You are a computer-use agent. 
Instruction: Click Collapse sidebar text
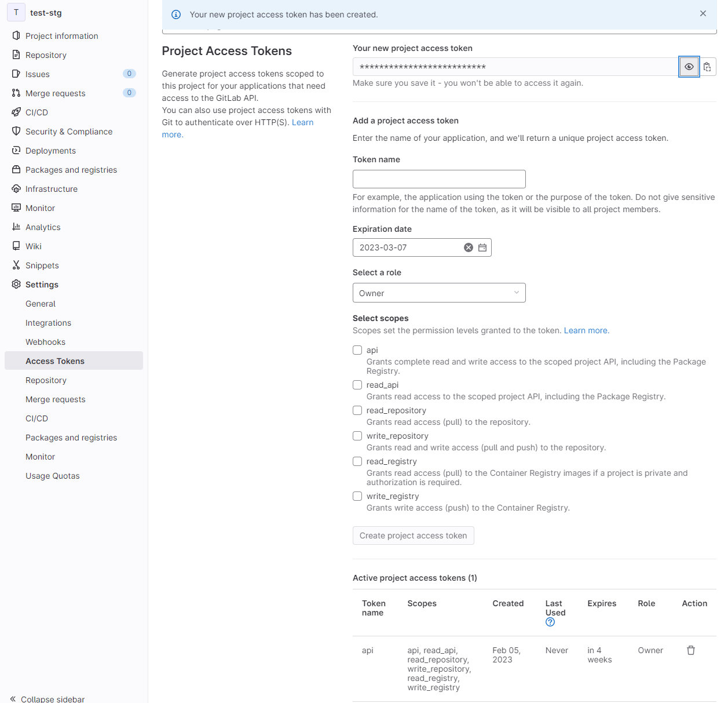[x=53, y=699]
